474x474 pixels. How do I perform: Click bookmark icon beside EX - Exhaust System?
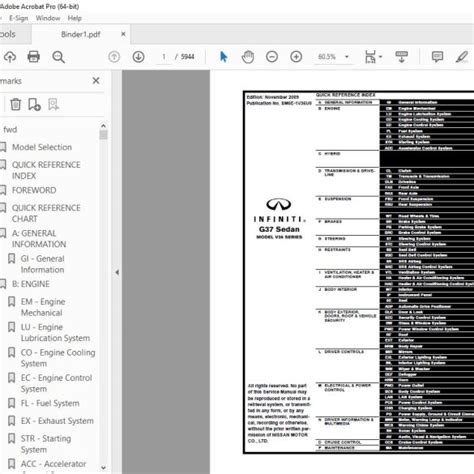(11, 421)
